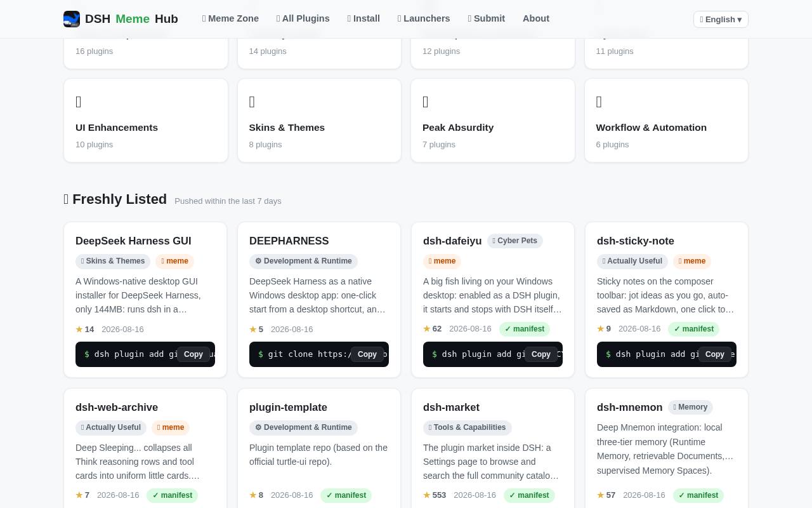The height and width of the screenshot is (508, 812).
Task: Open the UI Enhancements category card
Action: click(x=146, y=121)
